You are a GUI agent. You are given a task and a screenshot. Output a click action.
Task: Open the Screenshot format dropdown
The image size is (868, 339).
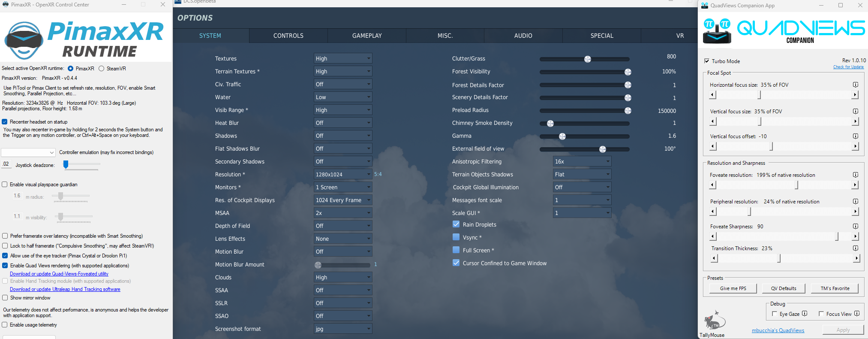click(x=343, y=329)
